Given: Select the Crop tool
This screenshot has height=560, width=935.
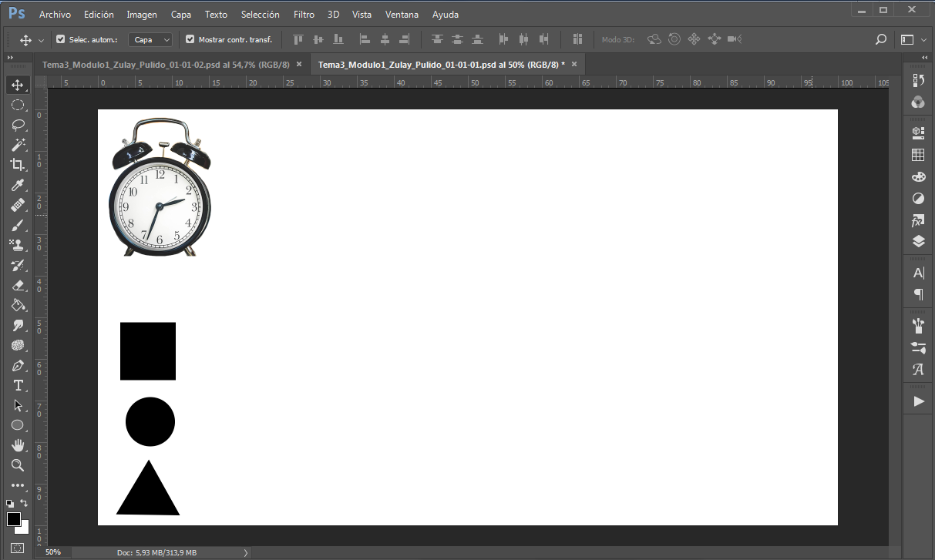Looking at the screenshot, I should [x=17, y=165].
